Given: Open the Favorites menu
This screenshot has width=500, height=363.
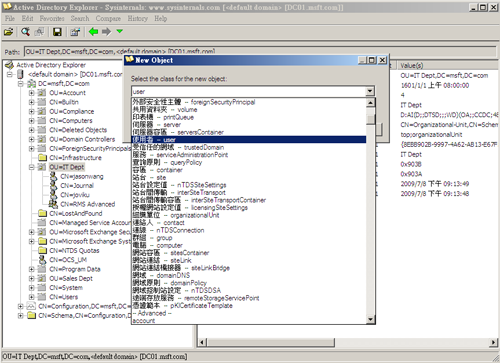Looking at the screenshot, I should pyautogui.click(x=52, y=18).
